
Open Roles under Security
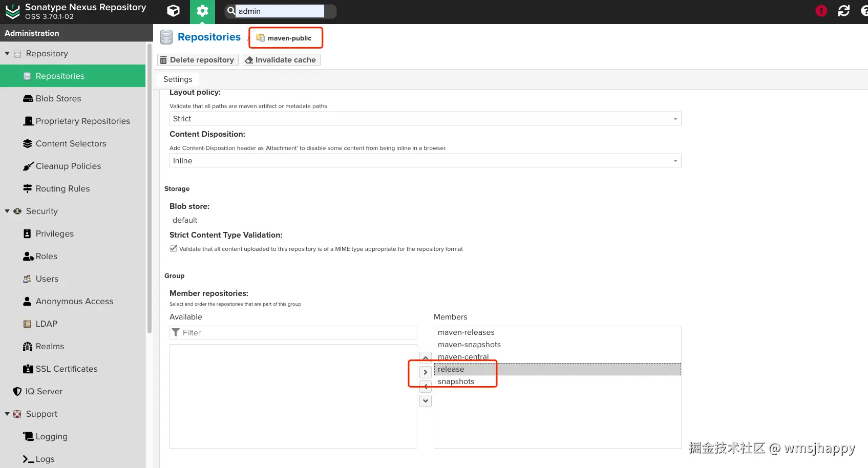(x=73, y=256)
